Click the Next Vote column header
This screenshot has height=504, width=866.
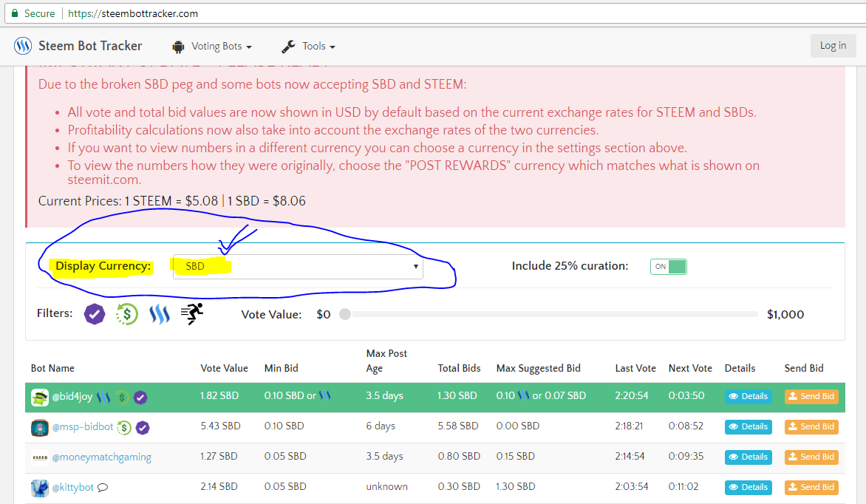point(690,368)
